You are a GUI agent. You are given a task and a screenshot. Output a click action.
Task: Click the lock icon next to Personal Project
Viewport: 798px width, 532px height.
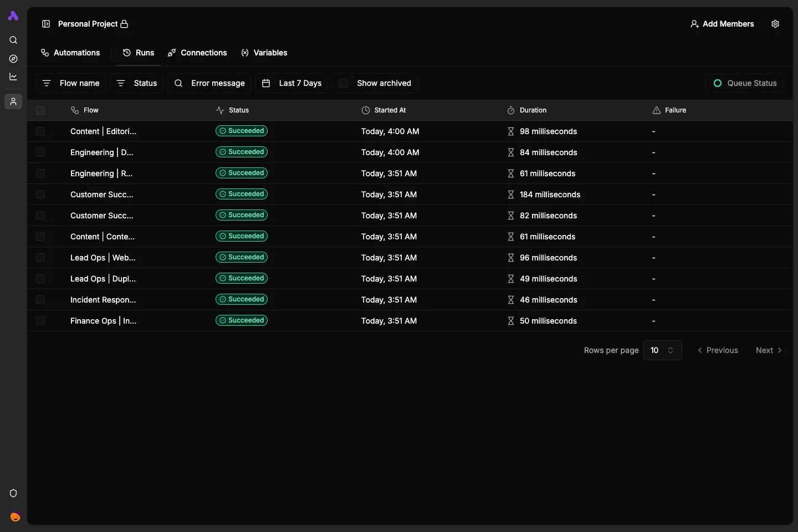[x=124, y=24]
